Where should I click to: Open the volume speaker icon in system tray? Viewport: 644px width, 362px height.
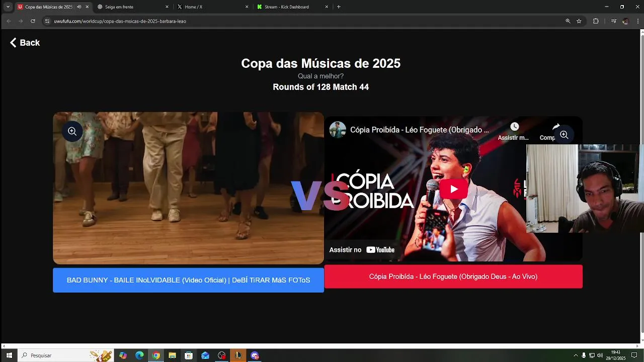600,355
